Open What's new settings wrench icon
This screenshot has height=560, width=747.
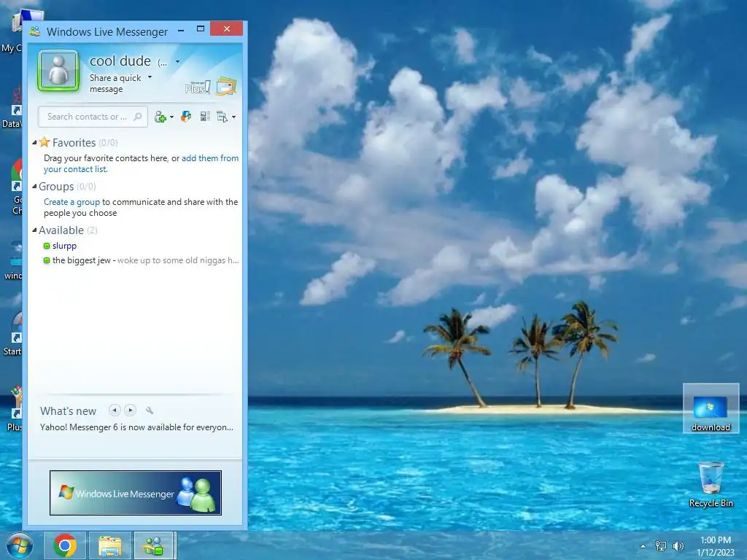pos(150,411)
